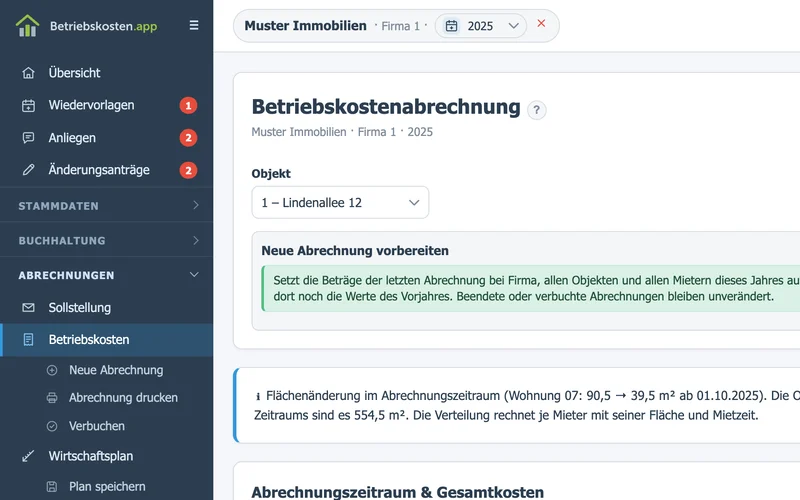Image resolution: width=800 pixels, height=500 pixels.
Task: Click the breadcrumb Muster Immobilien · Firma 1 · 2025
Action: [342, 132]
